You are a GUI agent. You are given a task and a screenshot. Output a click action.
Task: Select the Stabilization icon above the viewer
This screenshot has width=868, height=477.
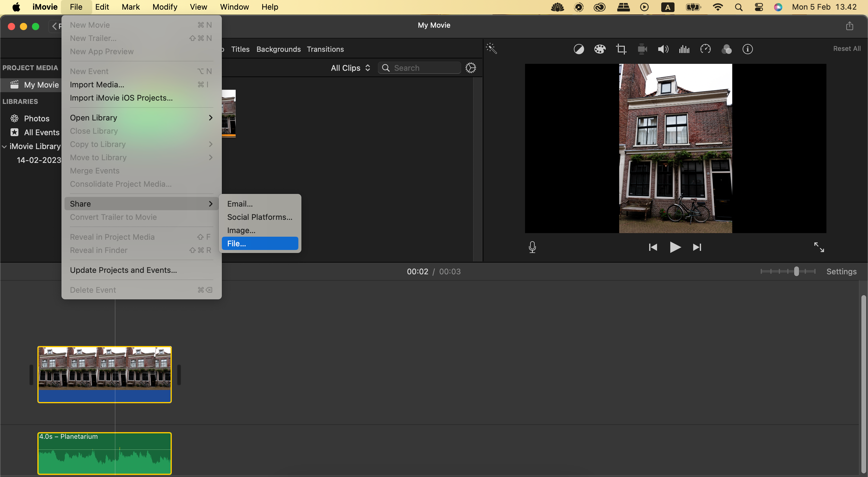point(642,49)
